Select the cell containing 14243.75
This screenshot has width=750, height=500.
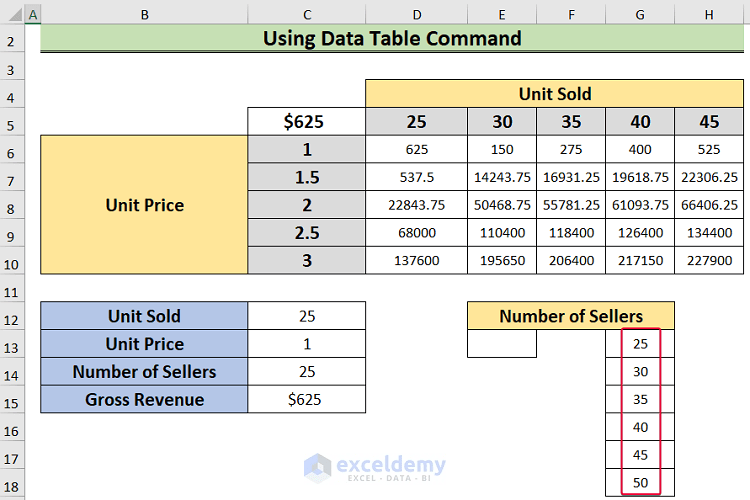pos(502,177)
